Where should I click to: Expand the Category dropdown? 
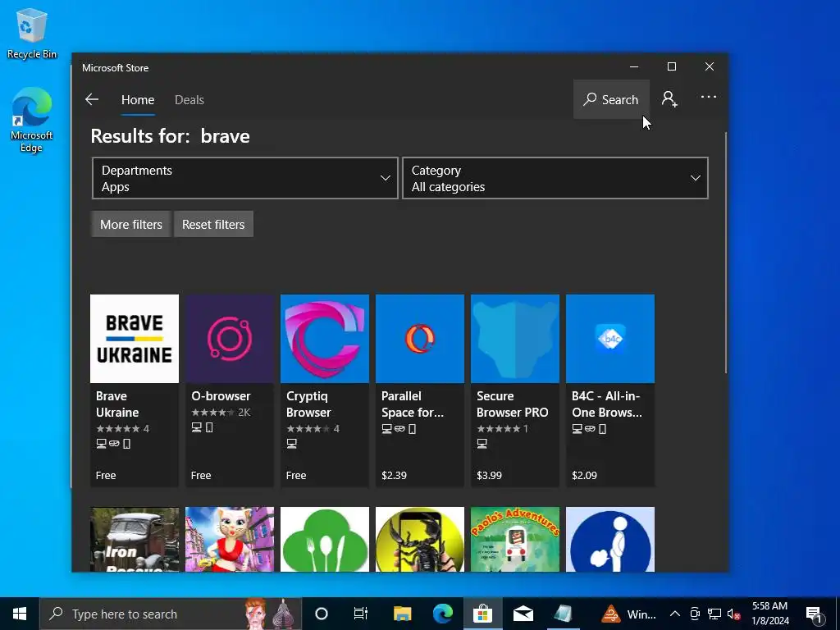coord(555,178)
